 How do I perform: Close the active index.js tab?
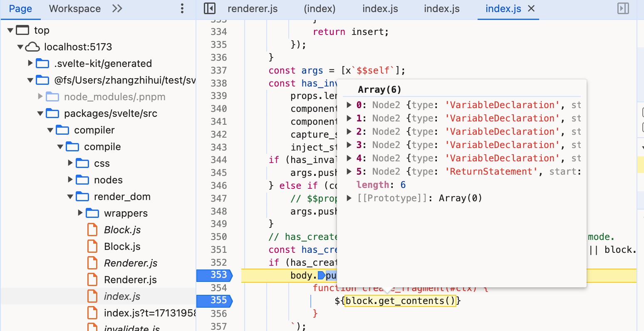coord(531,9)
